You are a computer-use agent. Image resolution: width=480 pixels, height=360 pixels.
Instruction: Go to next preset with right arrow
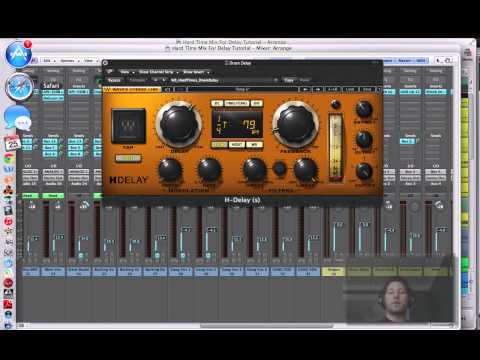(x=163, y=80)
